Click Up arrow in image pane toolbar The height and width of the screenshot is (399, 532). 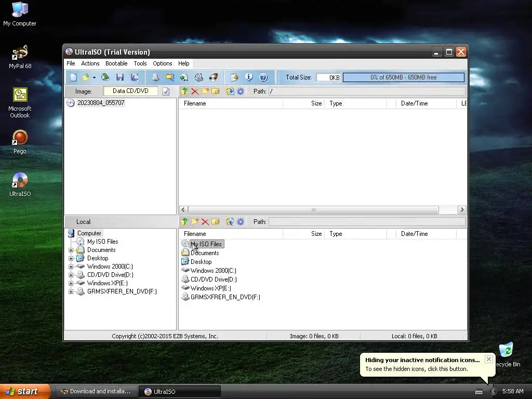click(184, 91)
